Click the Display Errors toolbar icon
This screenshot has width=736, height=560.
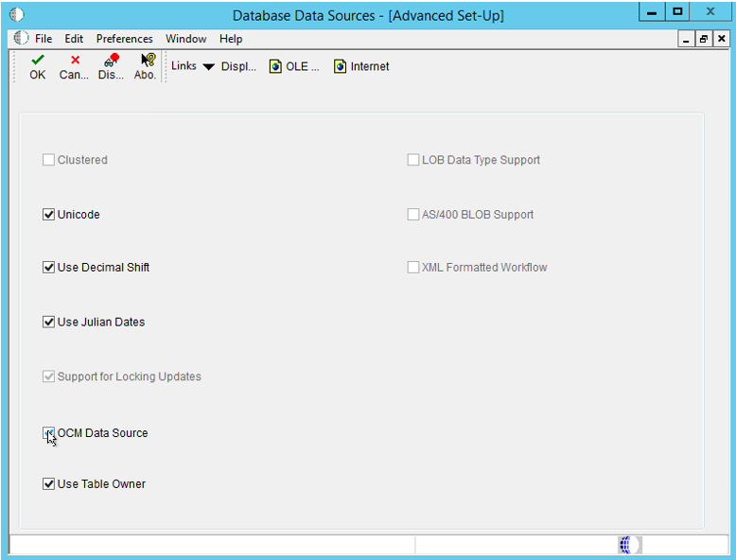click(112, 61)
